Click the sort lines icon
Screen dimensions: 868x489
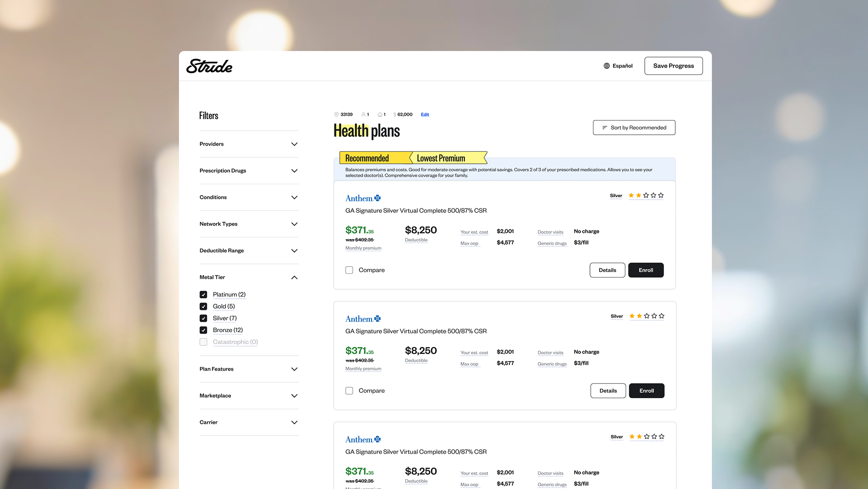click(x=605, y=128)
